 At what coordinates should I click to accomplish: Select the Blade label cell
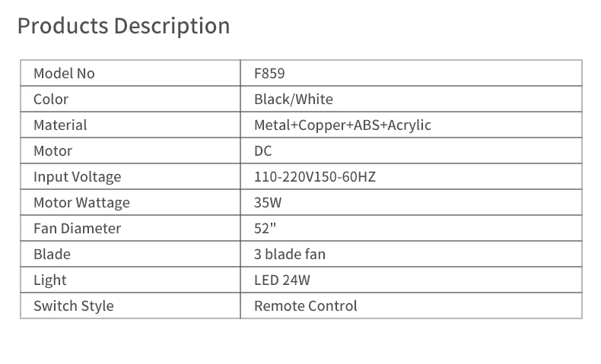pyautogui.click(x=52, y=255)
